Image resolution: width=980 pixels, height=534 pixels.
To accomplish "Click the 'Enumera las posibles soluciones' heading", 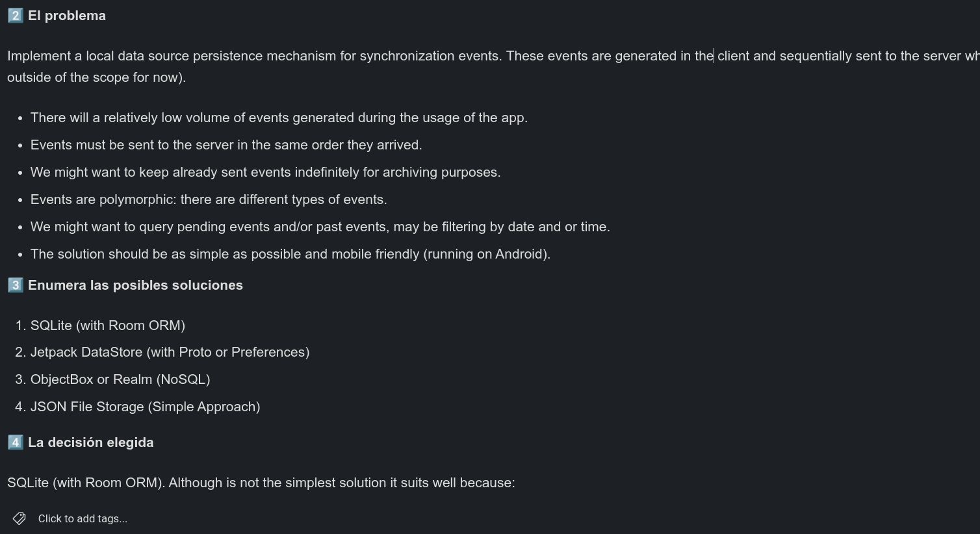I will pyautogui.click(x=135, y=285).
